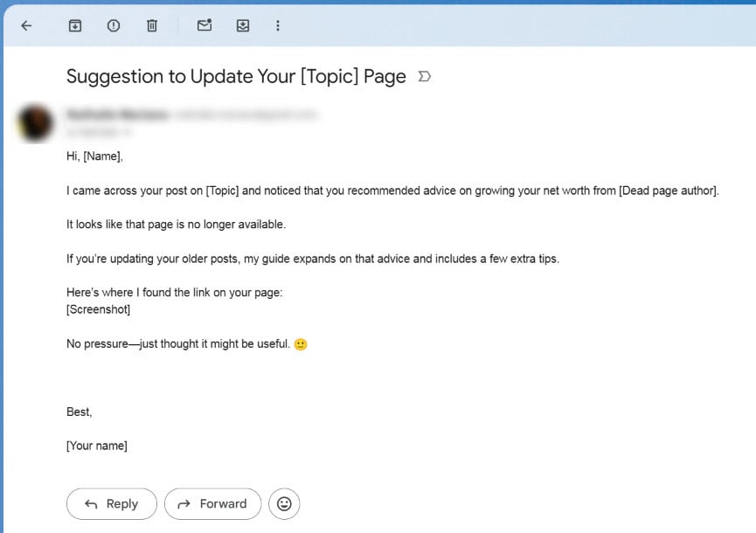Mark this email as unread
This screenshot has width=756, height=533.
tap(205, 26)
